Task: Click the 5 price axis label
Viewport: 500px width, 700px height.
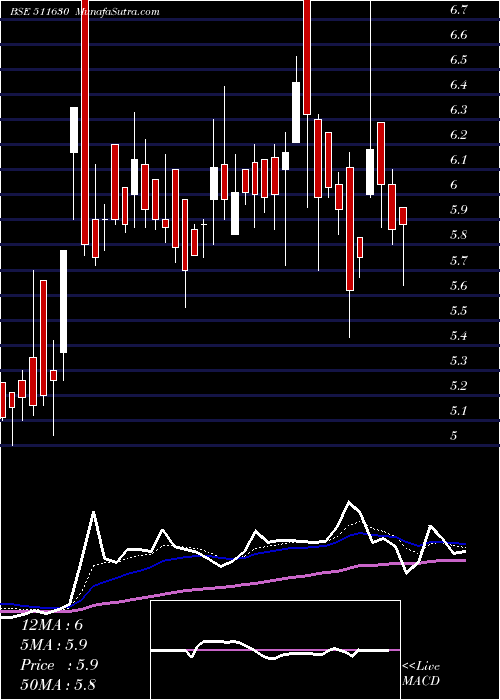Action: (454, 436)
